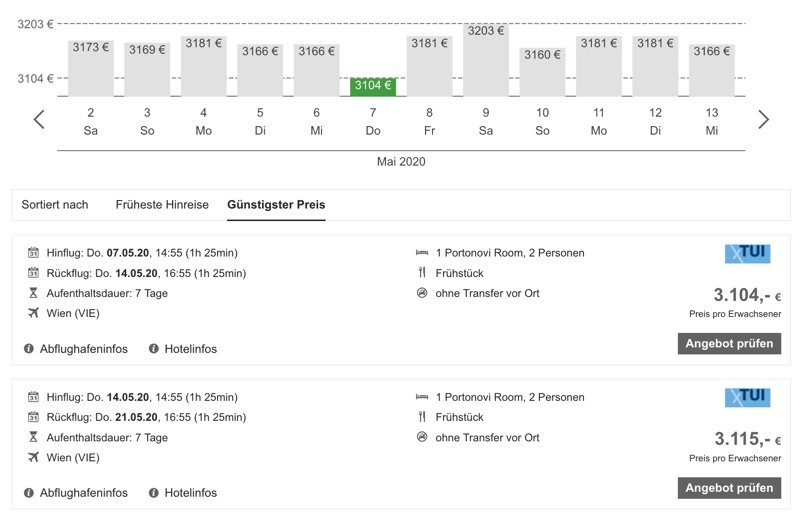The width and height of the screenshot is (802, 517).
Task: Click the previous dates left arrow
Action: [39, 120]
